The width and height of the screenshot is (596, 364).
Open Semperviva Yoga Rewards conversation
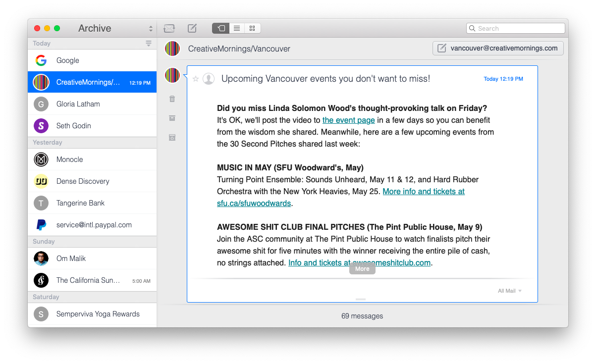click(92, 314)
